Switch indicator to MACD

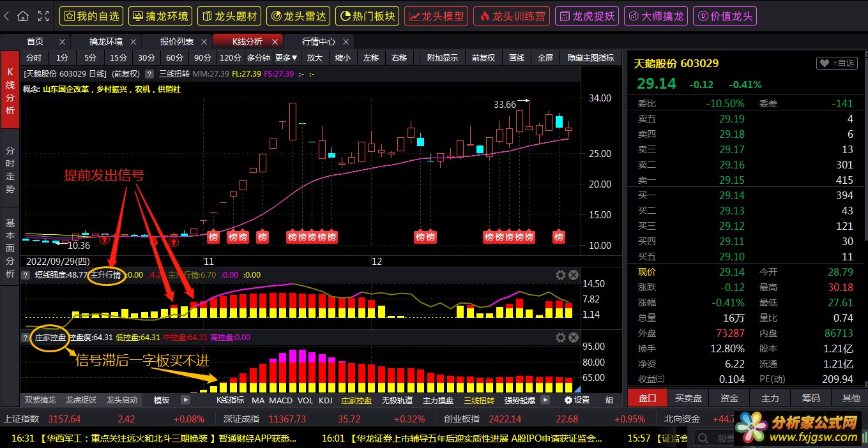coord(280,400)
